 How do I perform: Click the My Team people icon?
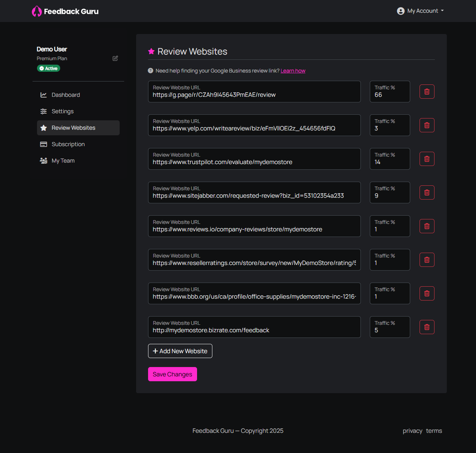[x=44, y=161]
